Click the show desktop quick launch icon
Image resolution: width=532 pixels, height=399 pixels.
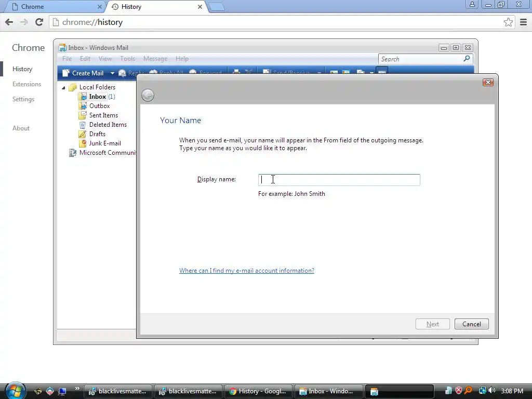(x=62, y=391)
